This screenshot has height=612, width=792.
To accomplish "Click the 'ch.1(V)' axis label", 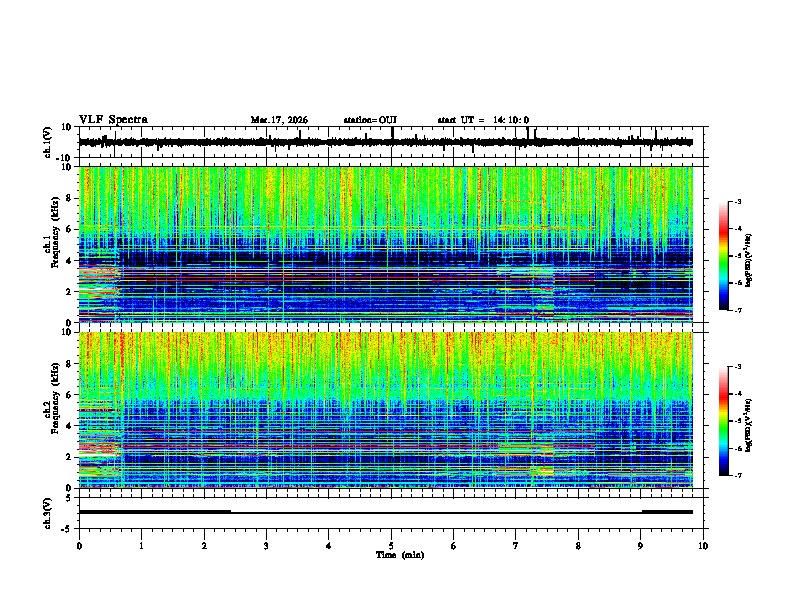I will click(x=48, y=142).
